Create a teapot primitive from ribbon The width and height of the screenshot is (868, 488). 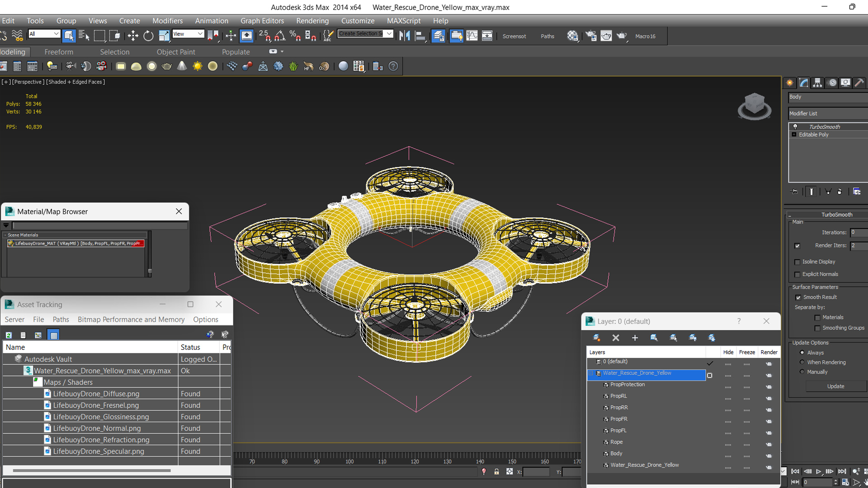[167, 66]
